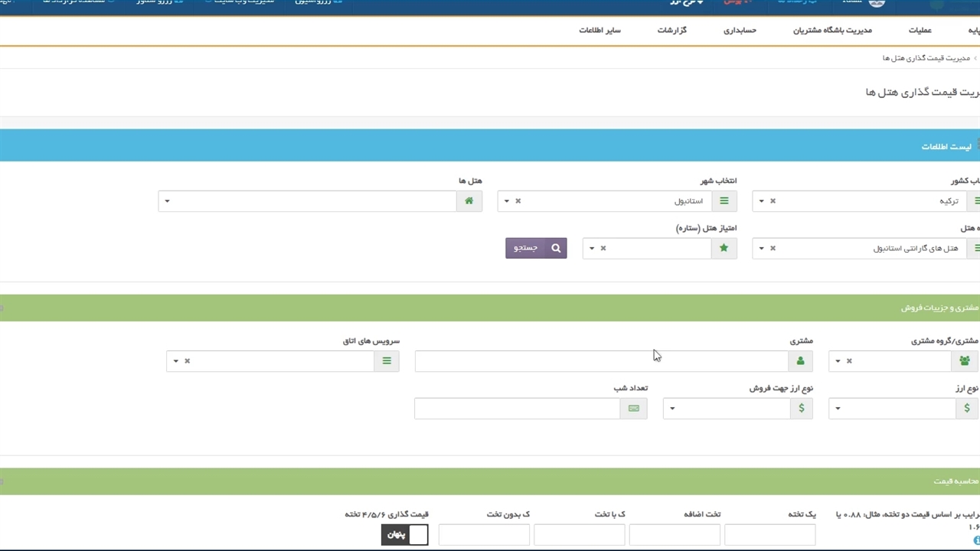Screen dimensions: 980x551
Task: Click the dollar icon for نوع ارز جهت فروش
Action: (802, 409)
